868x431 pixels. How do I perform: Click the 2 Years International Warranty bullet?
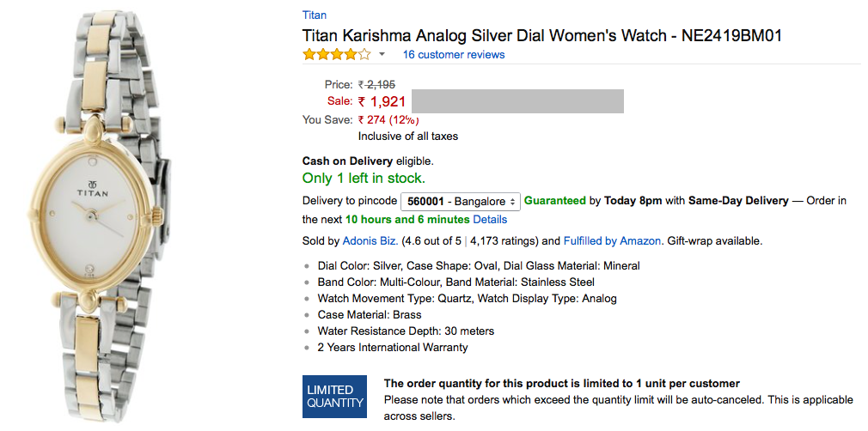coord(393,348)
